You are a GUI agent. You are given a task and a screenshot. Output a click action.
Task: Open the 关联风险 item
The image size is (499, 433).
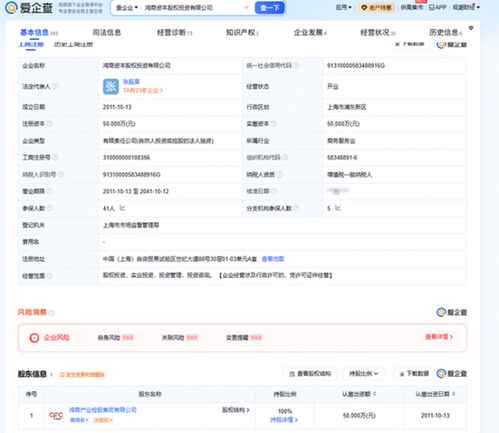point(180,338)
